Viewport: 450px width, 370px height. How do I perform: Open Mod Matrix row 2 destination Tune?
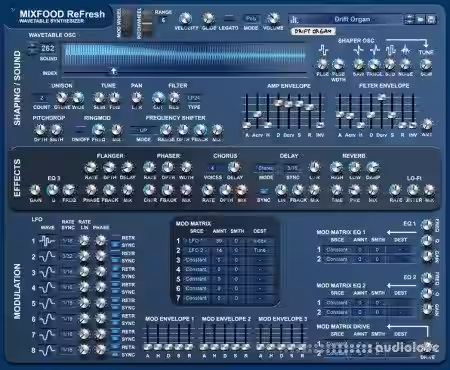260,250
